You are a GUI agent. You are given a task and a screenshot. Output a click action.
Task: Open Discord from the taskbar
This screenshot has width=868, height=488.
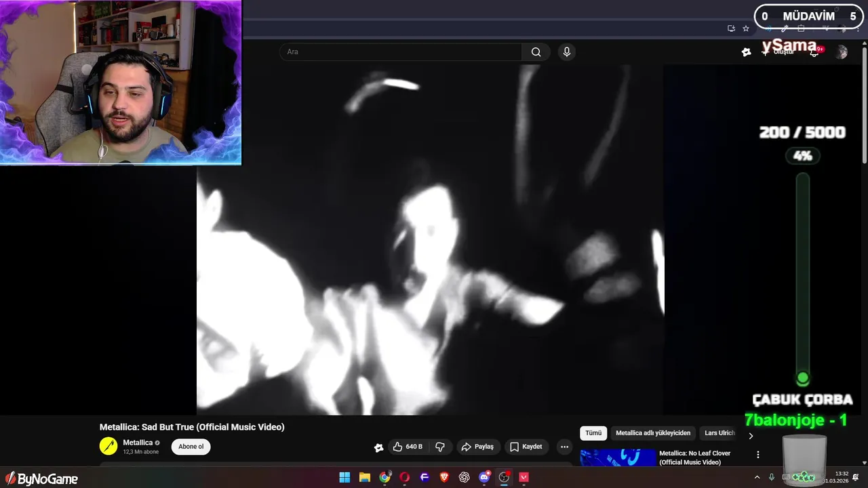[x=484, y=477]
